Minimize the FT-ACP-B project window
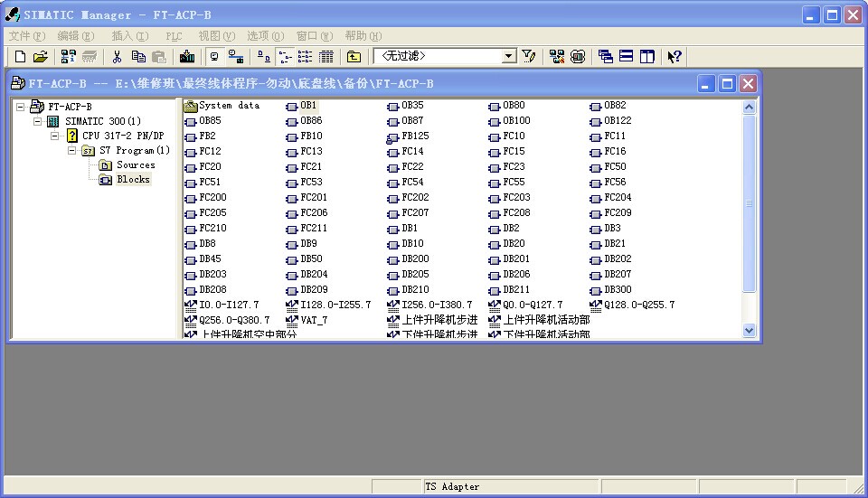Screen dimensions: 868x498 (x=705, y=84)
